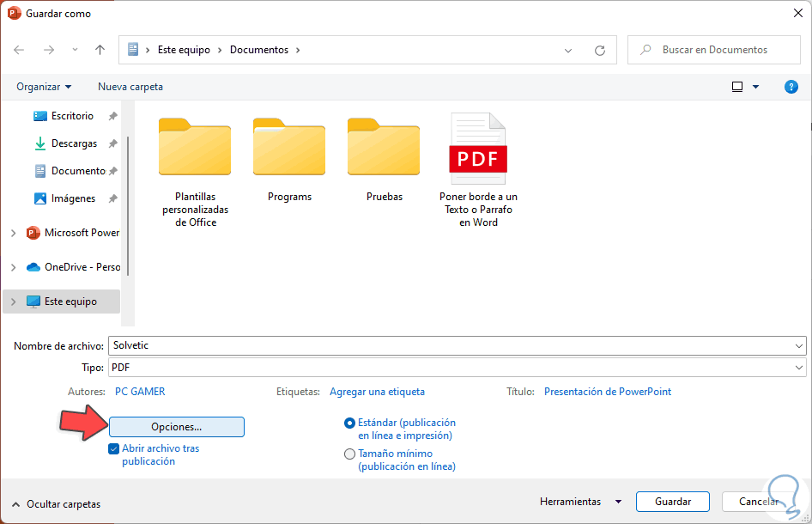Screen dimensions: 812x524
Task: Navigate up one folder level
Action: click(99, 50)
